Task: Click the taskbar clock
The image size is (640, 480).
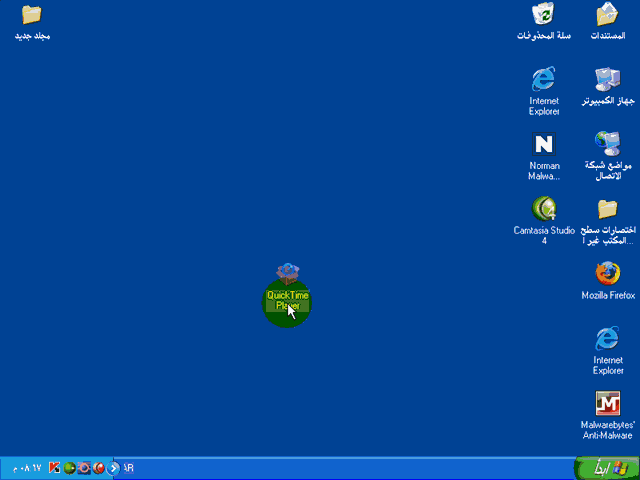Action: 24,468
